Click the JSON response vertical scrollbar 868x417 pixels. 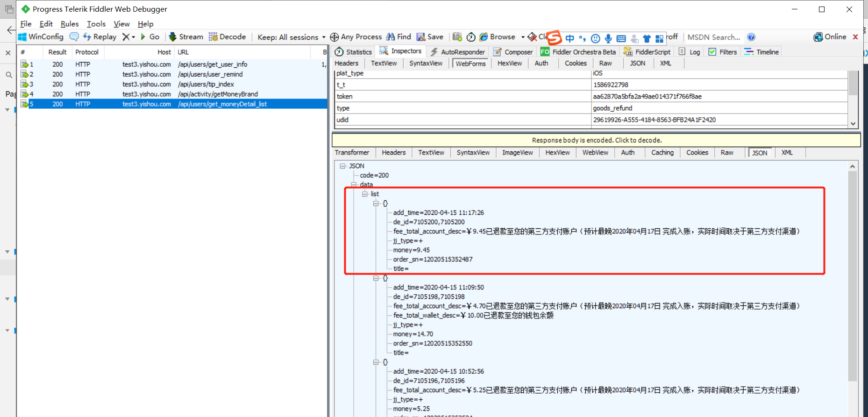click(x=853, y=276)
